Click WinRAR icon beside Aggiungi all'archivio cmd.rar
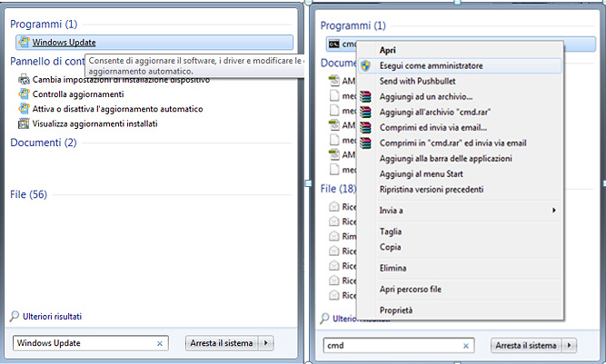The image size is (606, 364). click(x=365, y=112)
